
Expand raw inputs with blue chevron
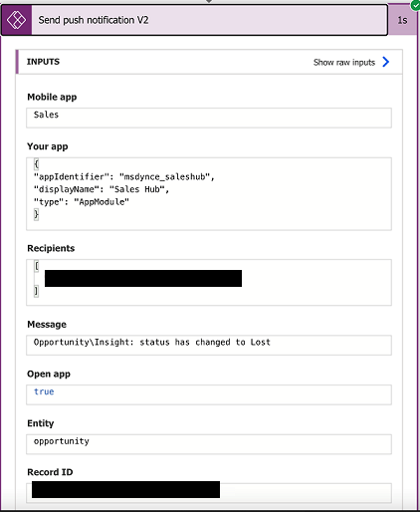[385, 62]
